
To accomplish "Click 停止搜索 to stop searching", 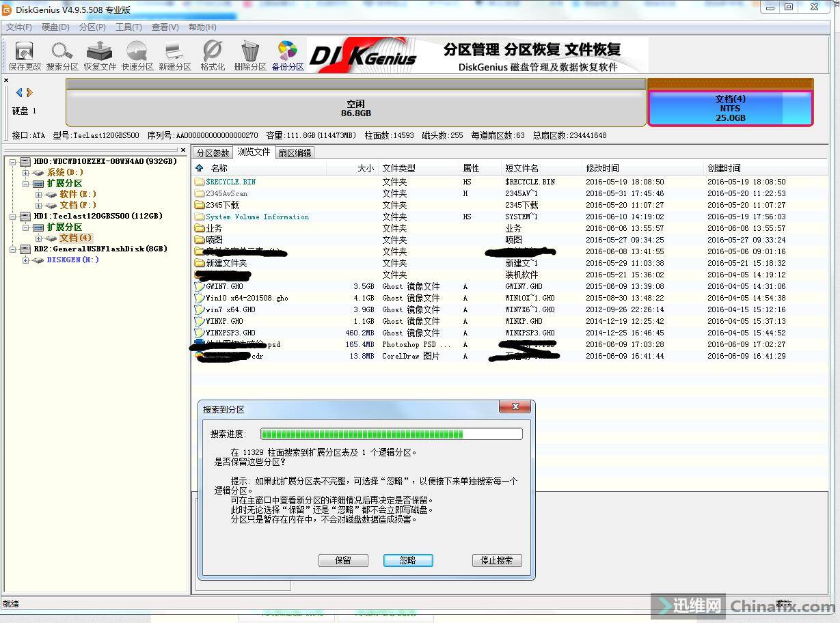I will 497,560.
